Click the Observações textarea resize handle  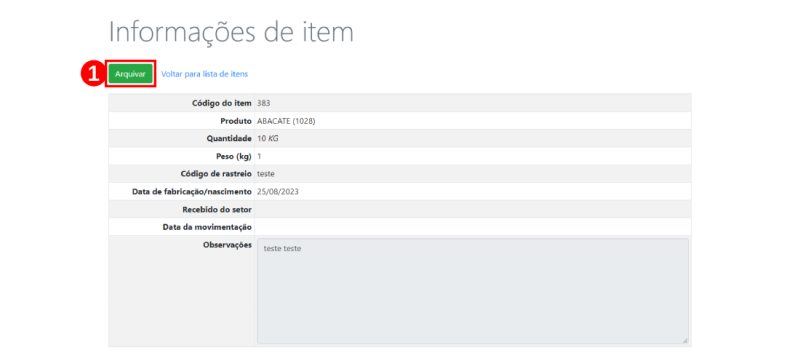[685, 340]
